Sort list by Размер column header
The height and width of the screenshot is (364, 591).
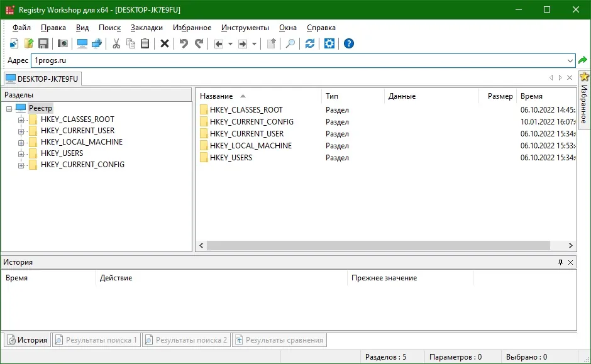(x=497, y=96)
